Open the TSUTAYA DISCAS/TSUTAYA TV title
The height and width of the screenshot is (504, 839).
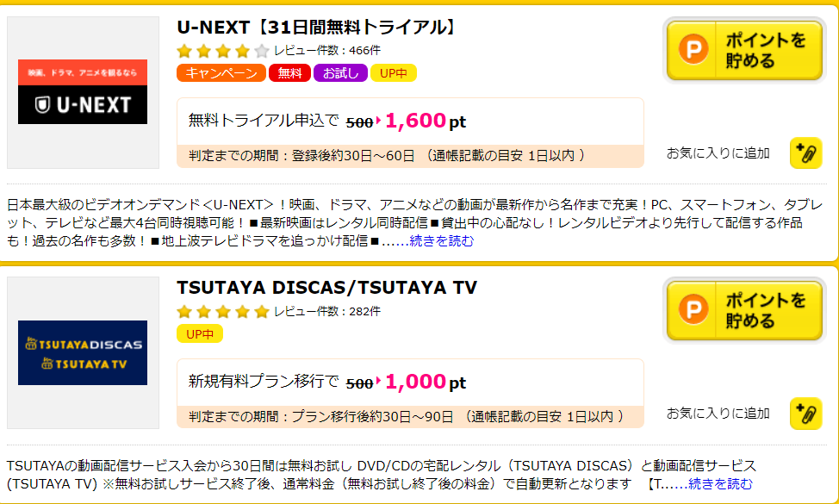click(x=327, y=288)
